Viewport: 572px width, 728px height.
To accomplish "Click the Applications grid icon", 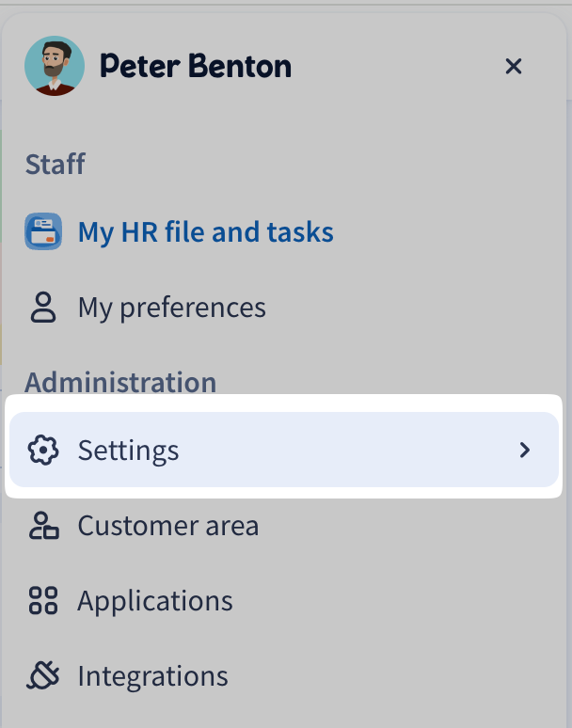I will [43, 601].
